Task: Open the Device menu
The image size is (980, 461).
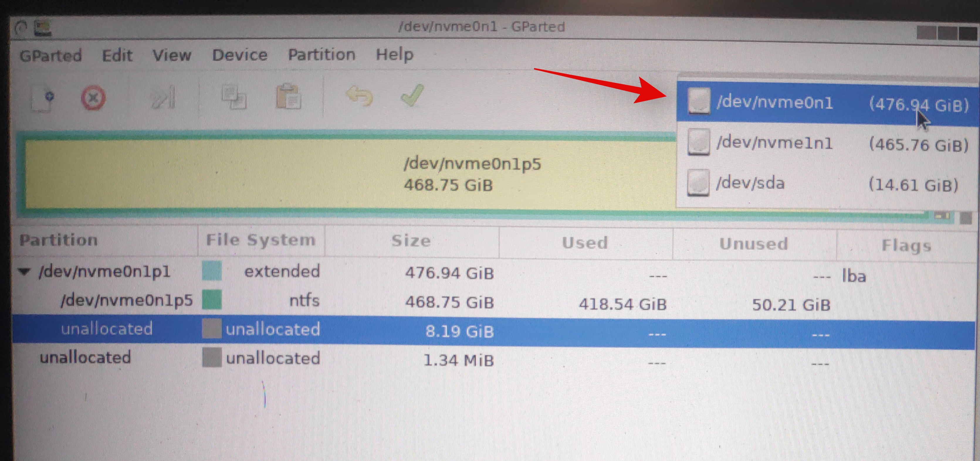Action: (x=240, y=55)
